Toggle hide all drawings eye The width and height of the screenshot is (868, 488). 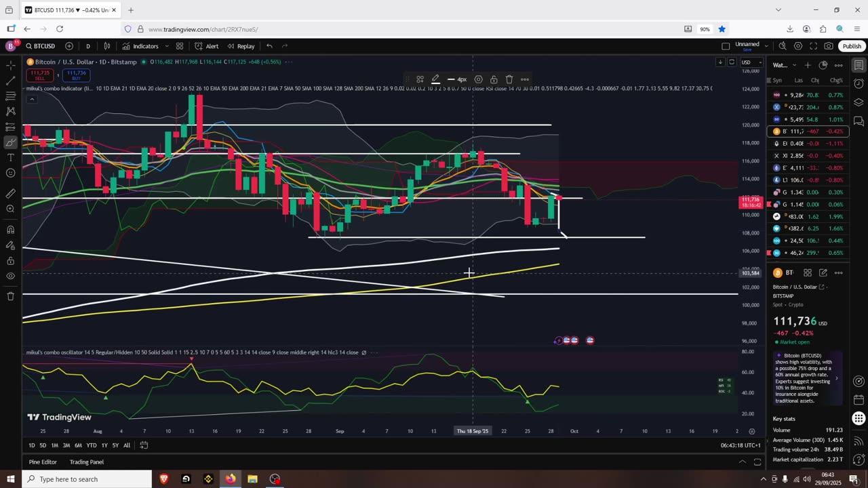(10, 276)
